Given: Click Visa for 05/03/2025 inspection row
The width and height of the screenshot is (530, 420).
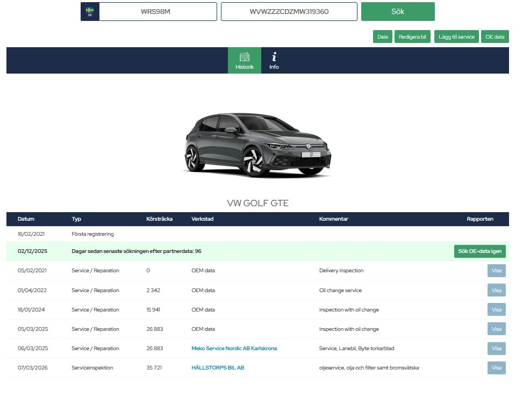Looking at the screenshot, I should [x=497, y=329].
